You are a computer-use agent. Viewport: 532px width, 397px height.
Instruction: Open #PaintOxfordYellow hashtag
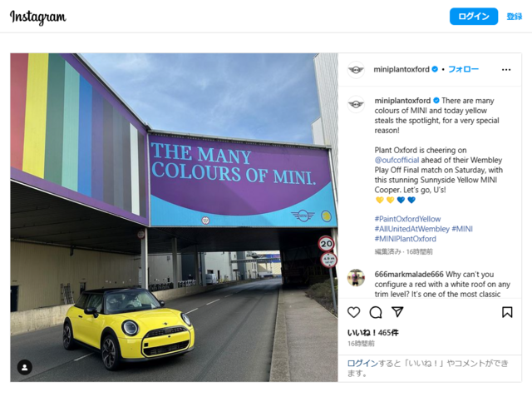[x=408, y=219]
